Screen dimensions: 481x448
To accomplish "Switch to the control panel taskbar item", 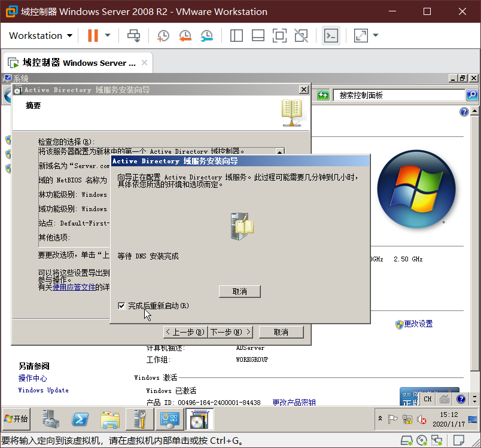I will [170, 419].
